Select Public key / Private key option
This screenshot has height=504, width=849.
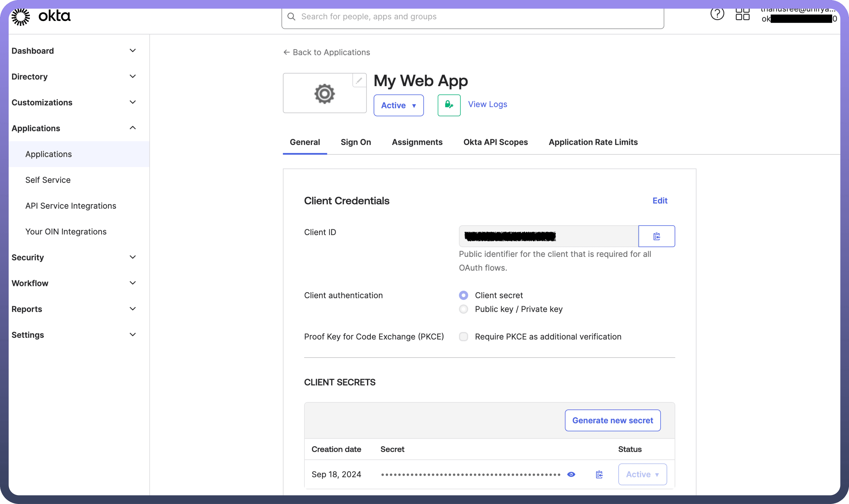tap(463, 309)
